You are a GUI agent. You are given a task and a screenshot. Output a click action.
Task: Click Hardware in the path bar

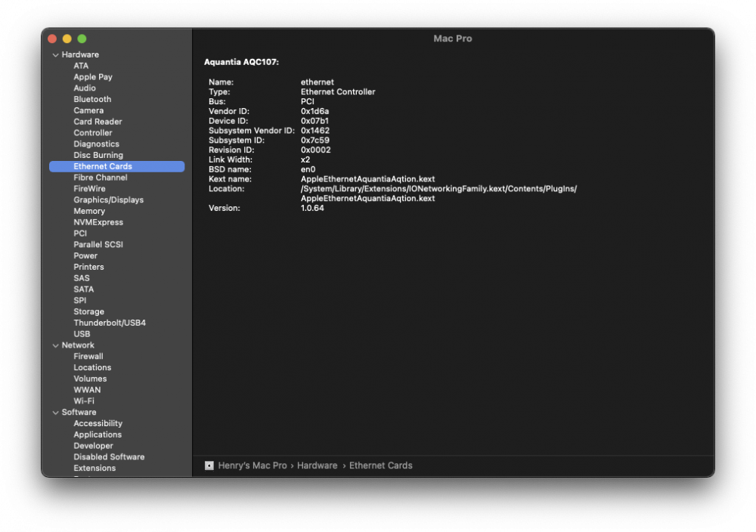tap(318, 466)
